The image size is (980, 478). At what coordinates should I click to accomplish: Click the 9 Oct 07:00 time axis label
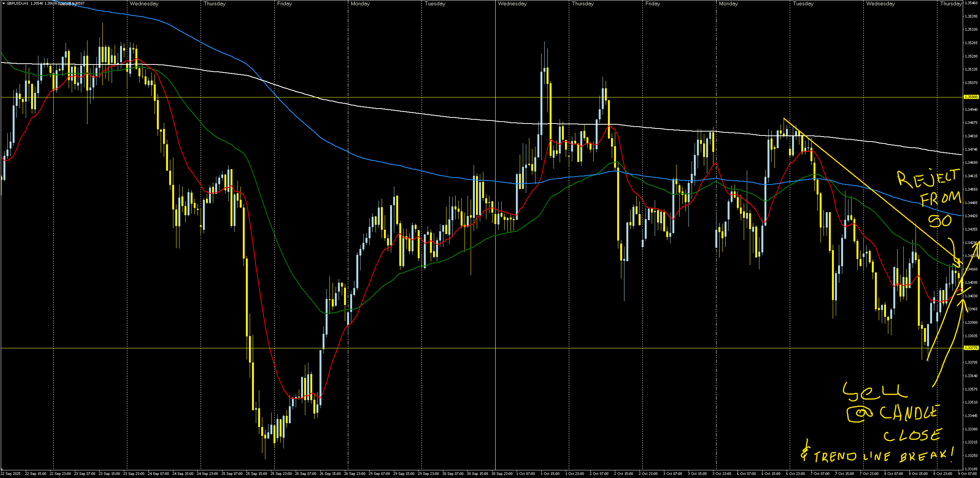pyautogui.click(x=967, y=474)
